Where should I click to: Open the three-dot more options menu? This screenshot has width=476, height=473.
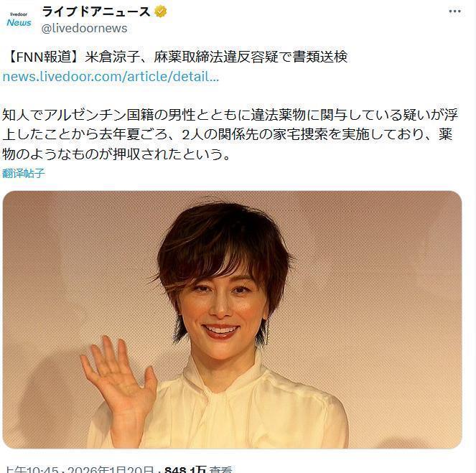[x=454, y=11]
